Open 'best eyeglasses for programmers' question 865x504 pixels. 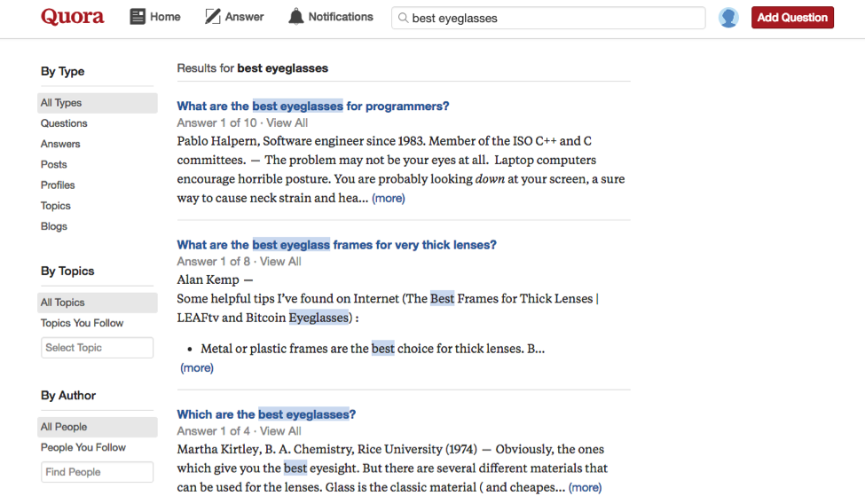pyautogui.click(x=313, y=106)
